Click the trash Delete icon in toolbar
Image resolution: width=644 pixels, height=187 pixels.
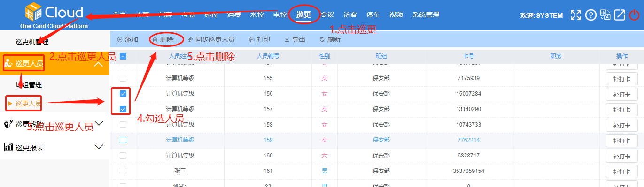155,40
